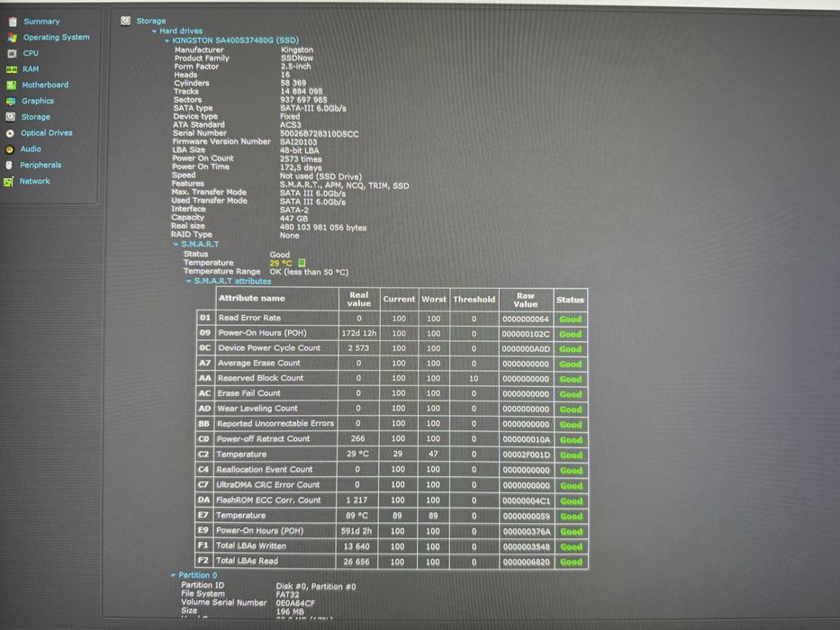Click the Audio speaker icon

9,149
